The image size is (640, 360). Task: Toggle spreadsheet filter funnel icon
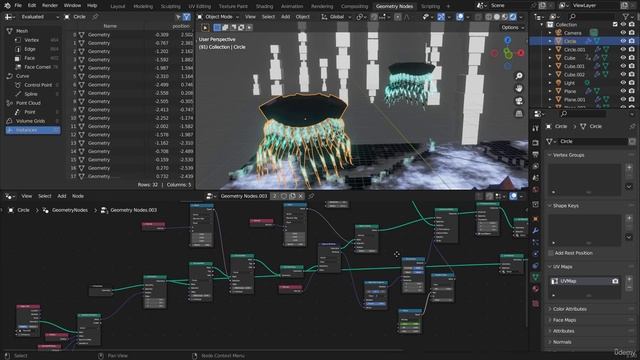point(187,17)
